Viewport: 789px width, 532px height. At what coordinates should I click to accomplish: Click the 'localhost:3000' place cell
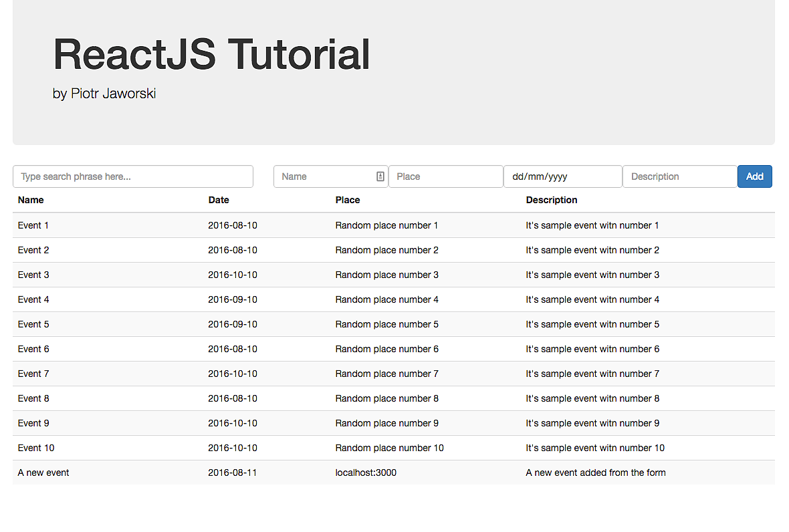pyautogui.click(x=366, y=473)
